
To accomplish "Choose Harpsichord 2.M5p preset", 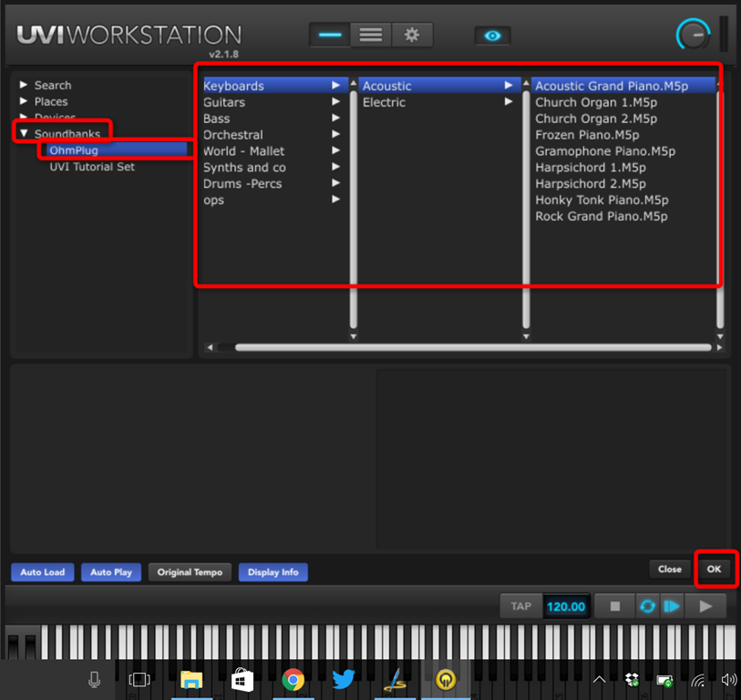I will coord(591,183).
